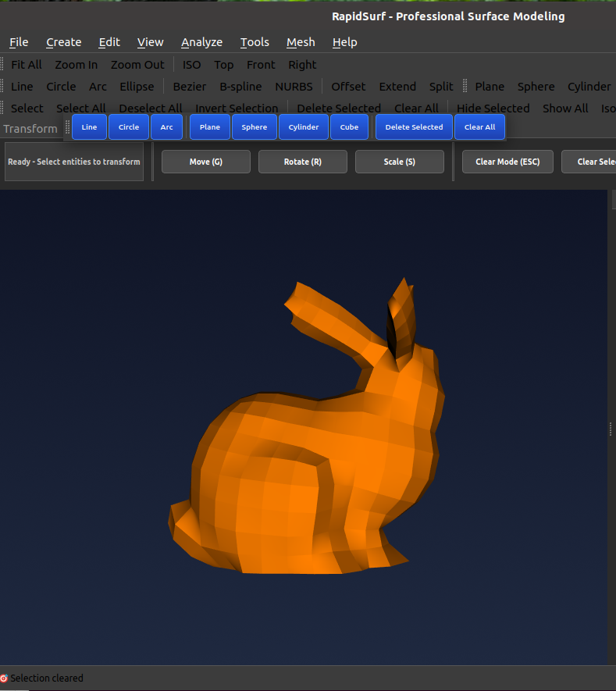616x691 pixels.
Task: Open the File menu
Action: click(19, 42)
